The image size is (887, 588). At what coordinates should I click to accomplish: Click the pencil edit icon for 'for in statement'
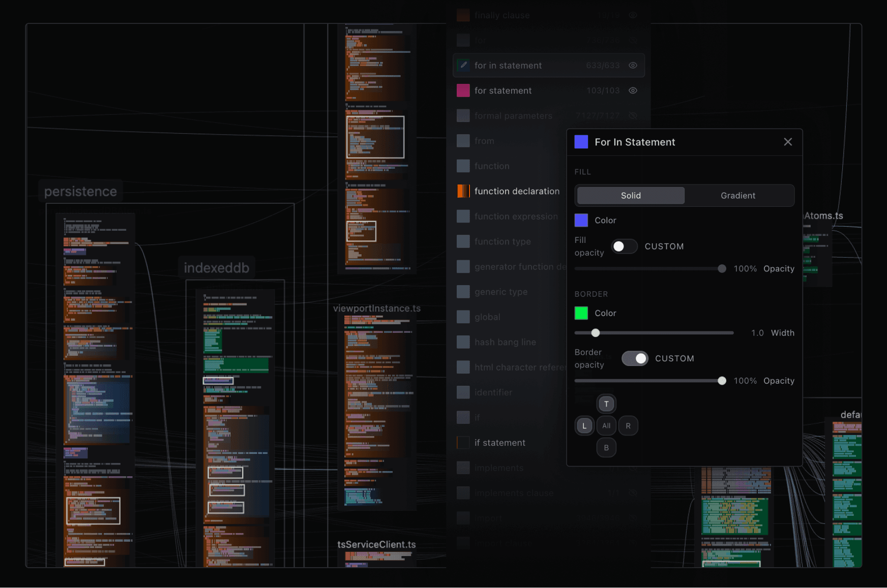click(x=463, y=66)
